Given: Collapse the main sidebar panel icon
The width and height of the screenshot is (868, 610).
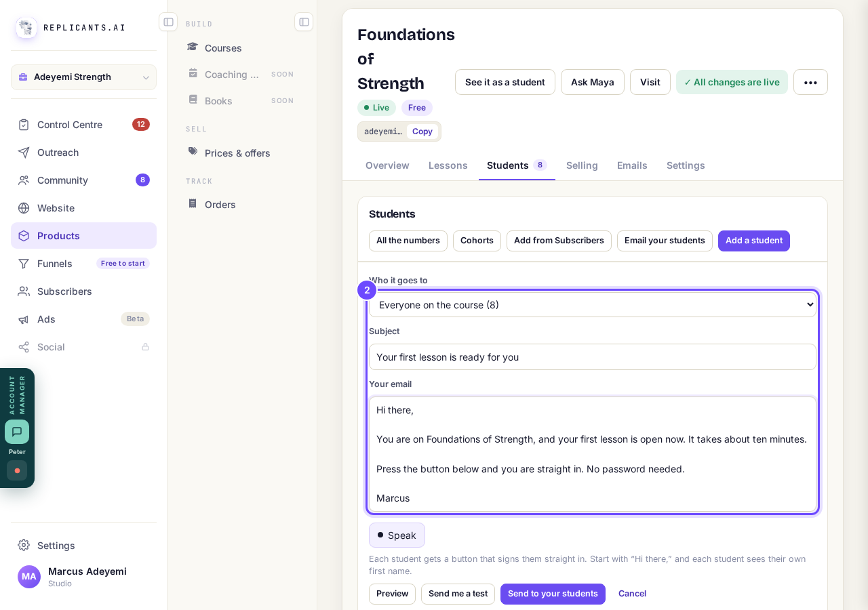Looking at the screenshot, I should tap(168, 22).
